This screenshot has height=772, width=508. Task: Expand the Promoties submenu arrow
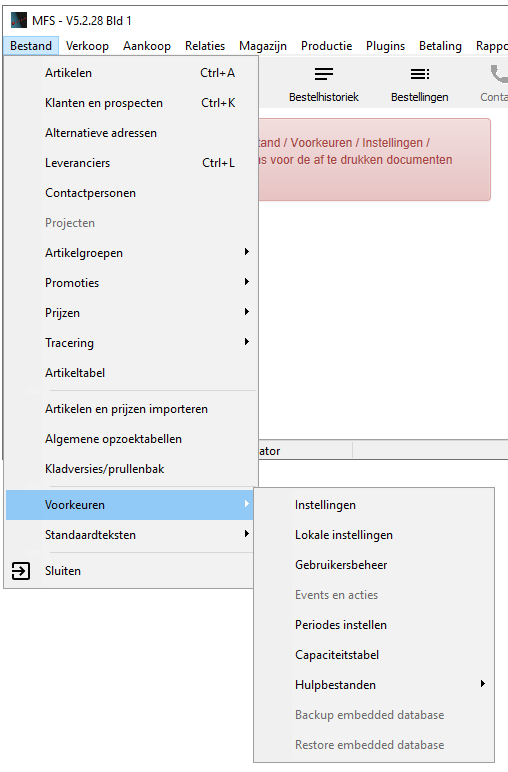pyautogui.click(x=247, y=282)
